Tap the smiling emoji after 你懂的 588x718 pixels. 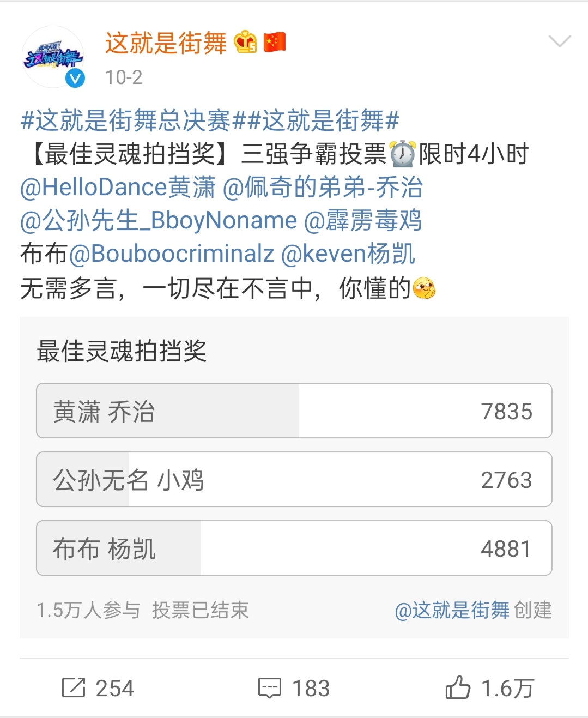tap(425, 288)
